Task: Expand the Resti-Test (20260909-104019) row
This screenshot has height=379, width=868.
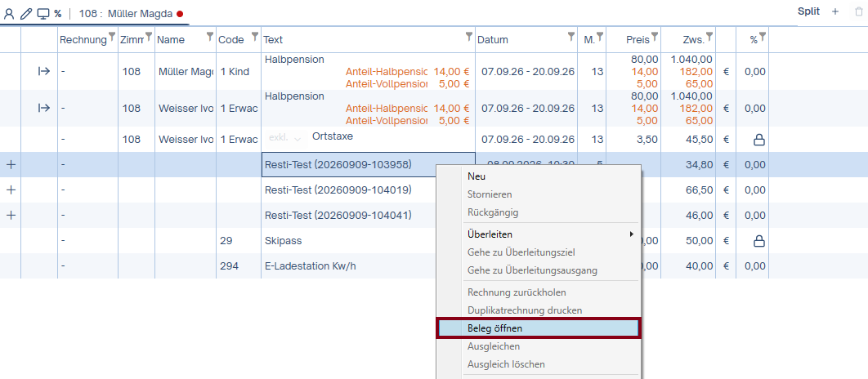Action: pyautogui.click(x=11, y=190)
